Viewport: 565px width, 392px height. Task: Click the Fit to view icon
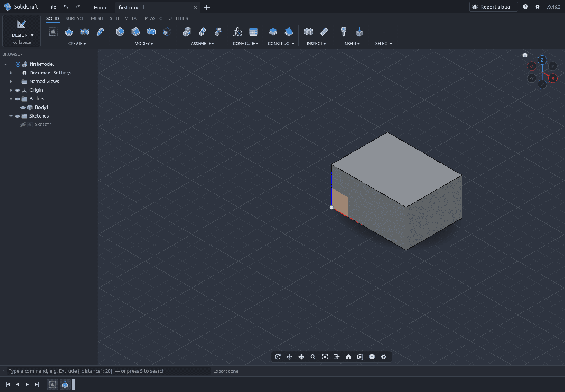click(x=325, y=357)
